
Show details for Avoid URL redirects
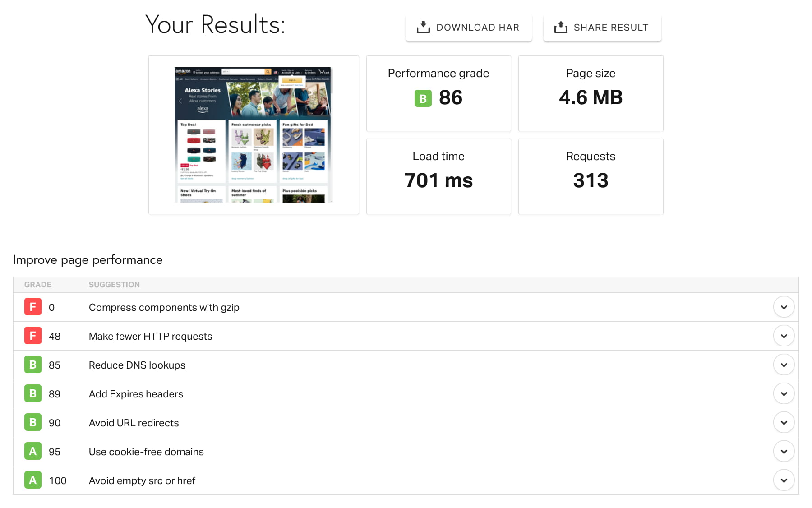784,422
